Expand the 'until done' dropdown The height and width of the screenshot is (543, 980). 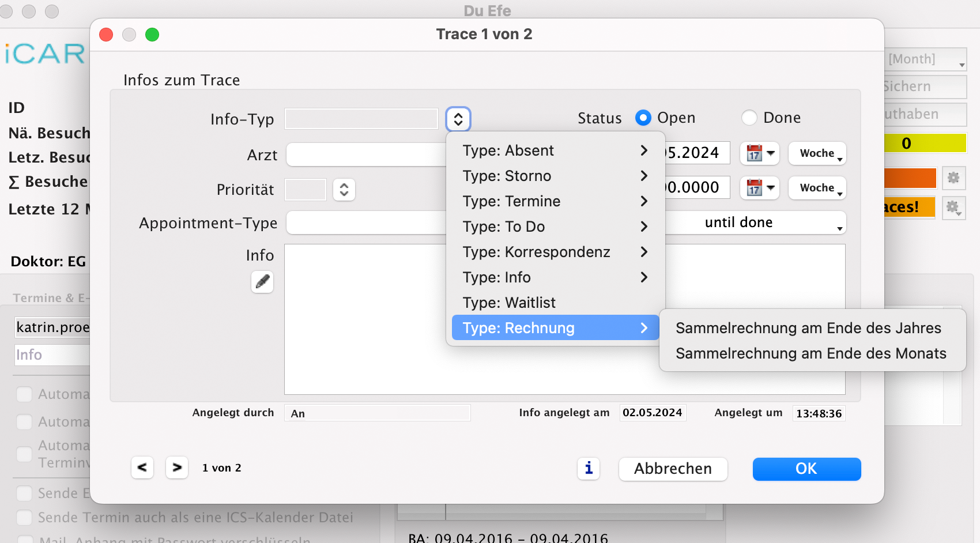click(x=755, y=223)
